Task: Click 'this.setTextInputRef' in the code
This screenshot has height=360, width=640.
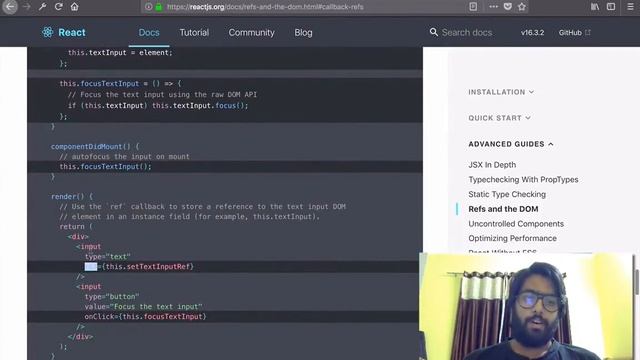Action: (x=148, y=267)
